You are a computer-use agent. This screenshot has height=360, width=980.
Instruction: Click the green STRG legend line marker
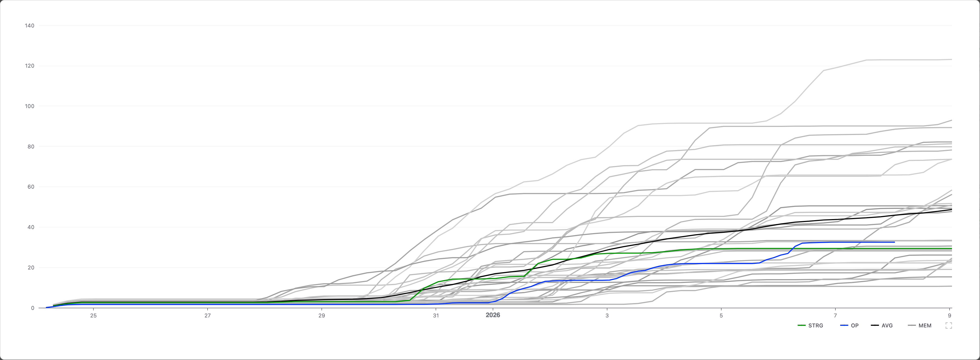[x=801, y=326]
